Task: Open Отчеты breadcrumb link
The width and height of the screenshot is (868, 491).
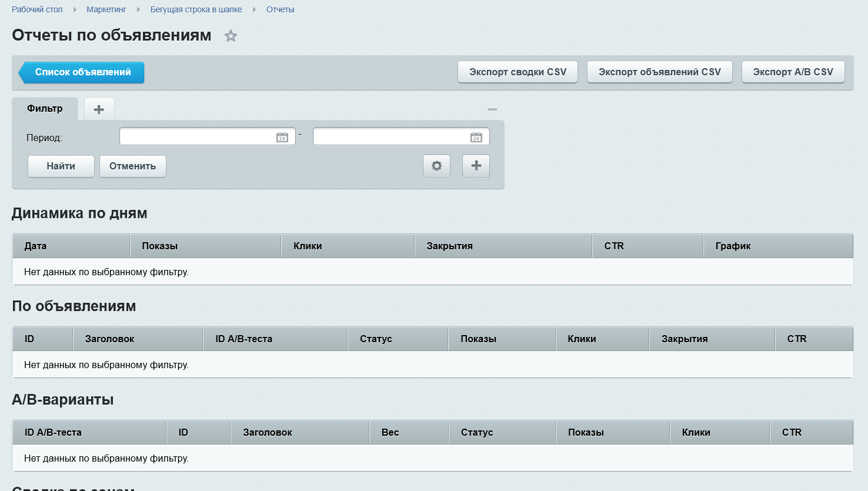Action: coord(281,9)
